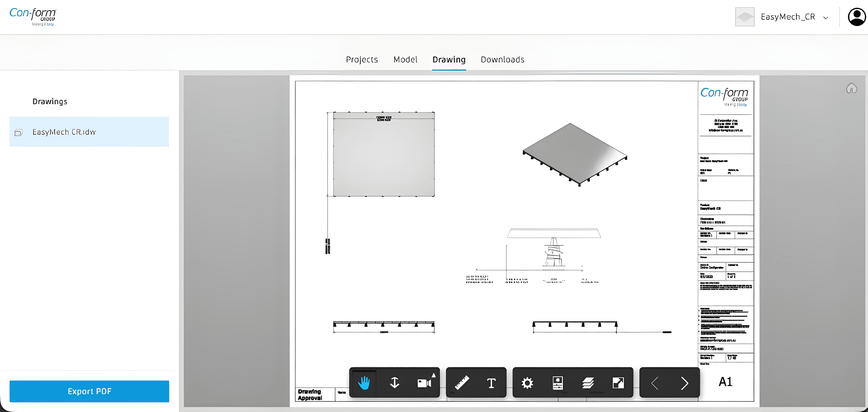Switch to the Projects tab
The height and width of the screenshot is (412, 868).
click(362, 60)
